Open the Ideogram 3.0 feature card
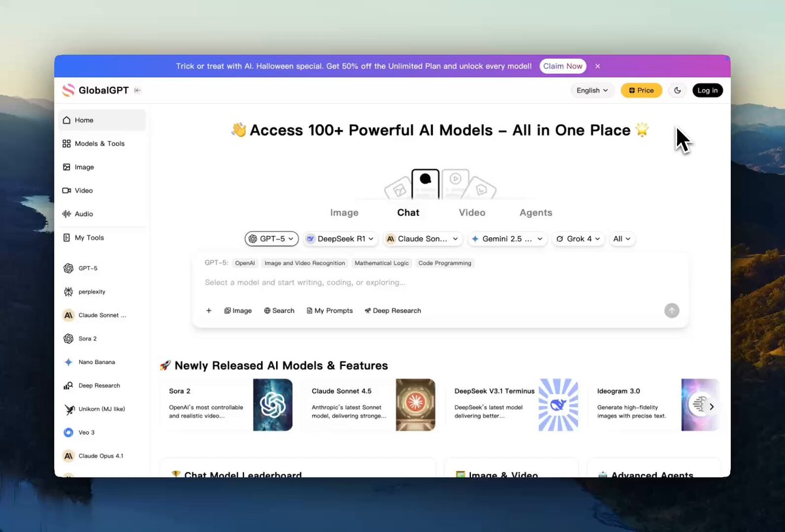 click(654, 405)
